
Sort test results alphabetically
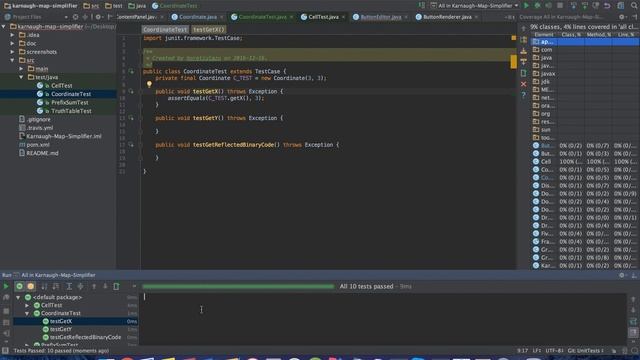(44, 287)
